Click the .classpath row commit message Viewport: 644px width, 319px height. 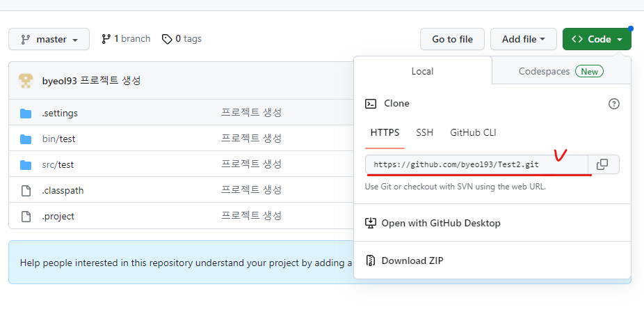coord(251,190)
